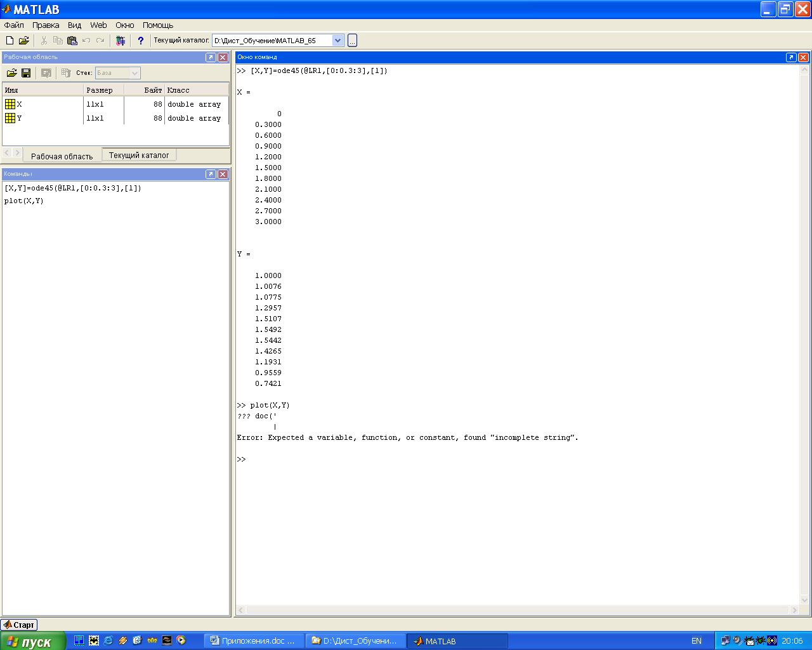Sort workspace by the Байт column header
The width and height of the screenshot is (812, 650).
tap(145, 90)
